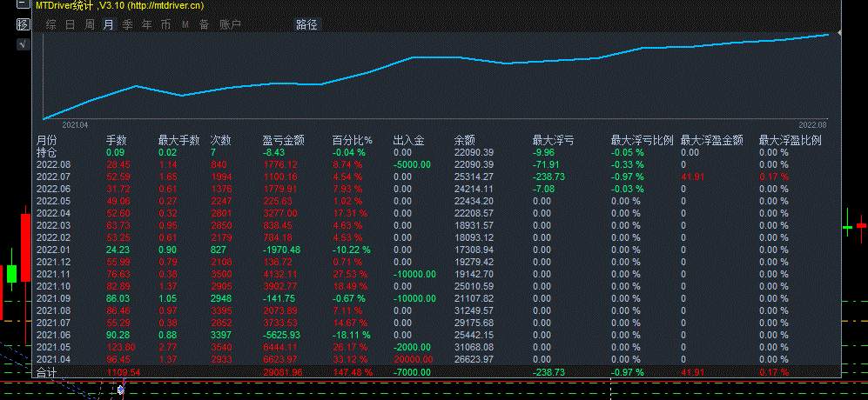
Task: Toggle the √ checkmark button
Action: pos(23,45)
